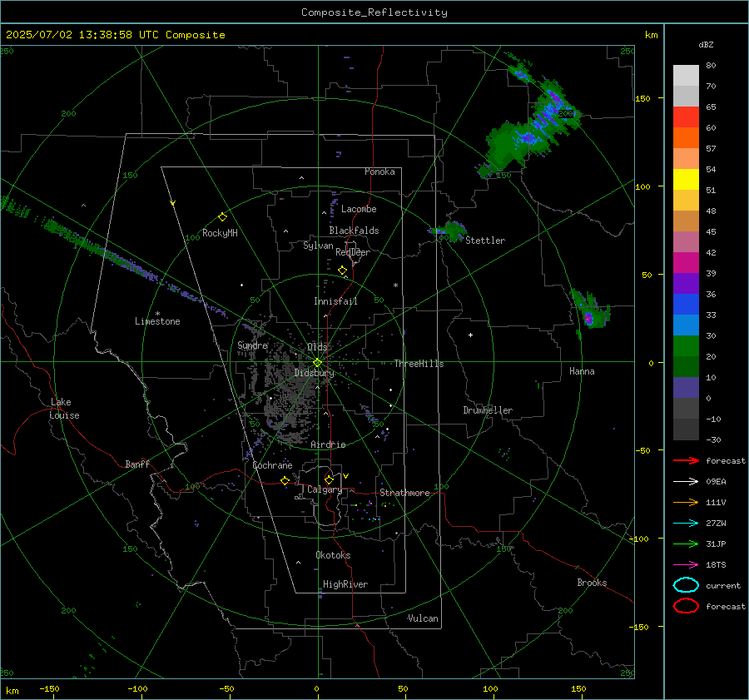This screenshot has width=749, height=700.
Task: Click the red forecast arrow in legend
Action: coord(686,460)
